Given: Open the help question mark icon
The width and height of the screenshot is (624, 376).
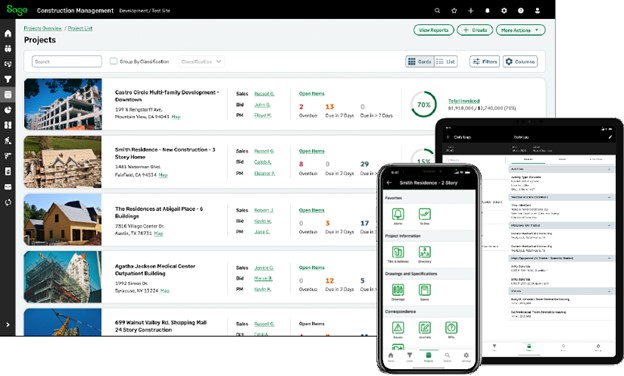Looking at the screenshot, I should point(521,11).
